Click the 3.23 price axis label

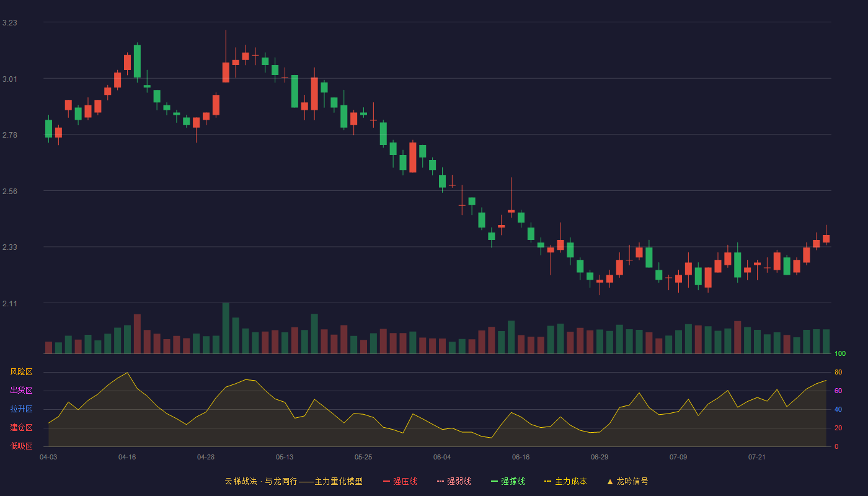(9, 23)
